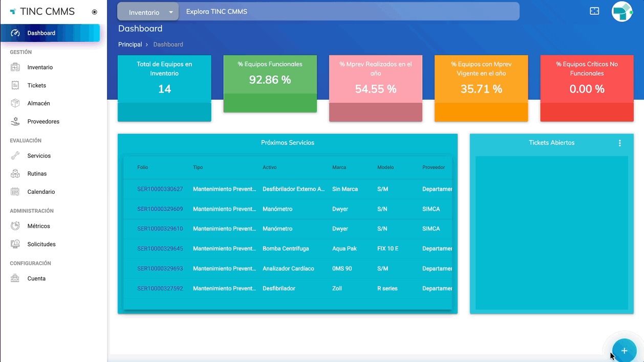Screen dimensions: 644x362
Task: Click the Métricos pie chart icon
Action: tap(15, 226)
